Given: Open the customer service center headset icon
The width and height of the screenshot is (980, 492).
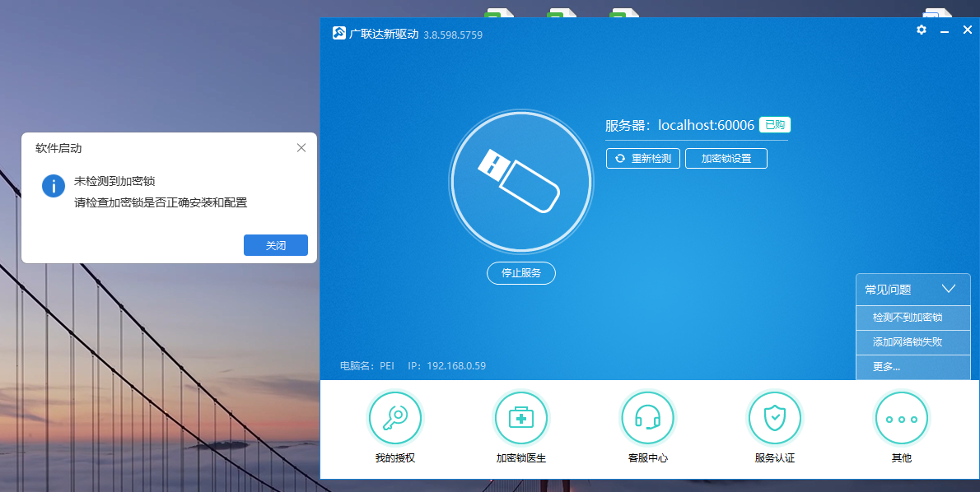Looking at the screenshot, I should 647,418.
